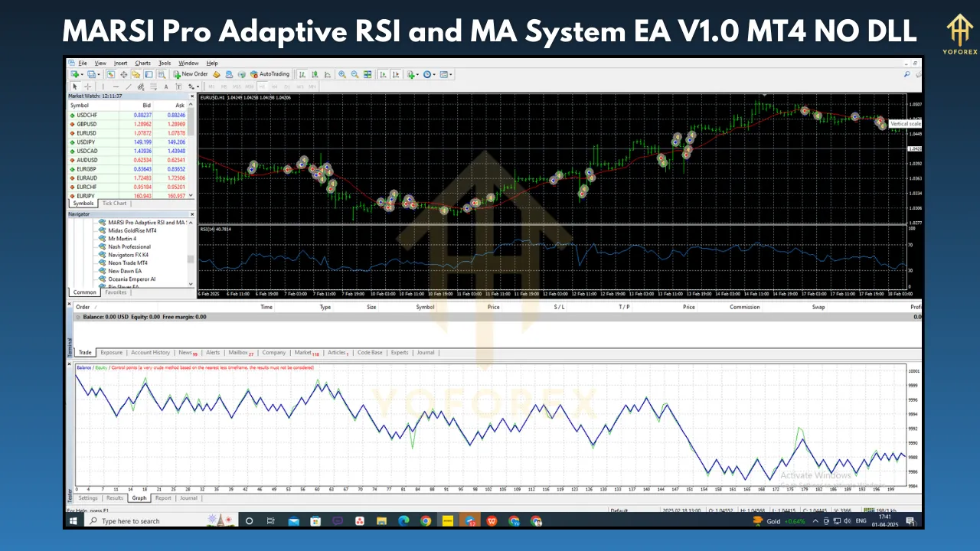The height and width of the screenshot is (551, 980).
Task: Select the text label A tool
Action: coord(165,86)
